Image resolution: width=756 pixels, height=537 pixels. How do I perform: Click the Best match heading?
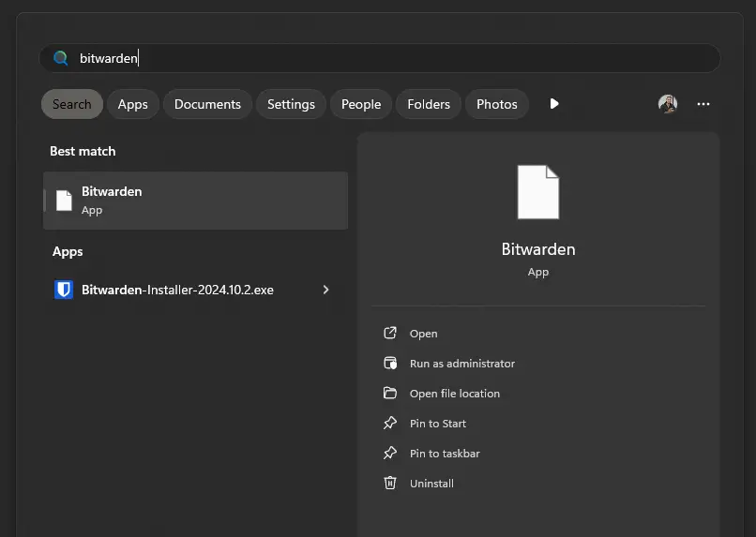point(83,151)
